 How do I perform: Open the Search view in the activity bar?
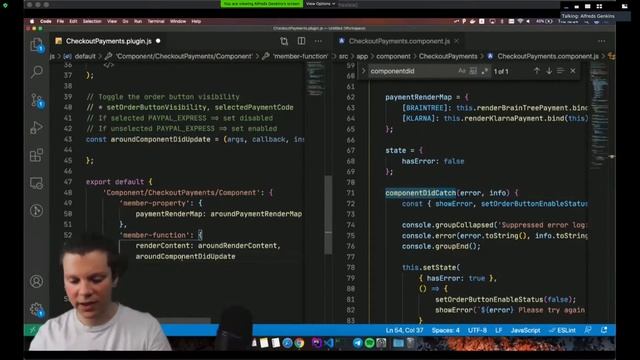(37, 72)
